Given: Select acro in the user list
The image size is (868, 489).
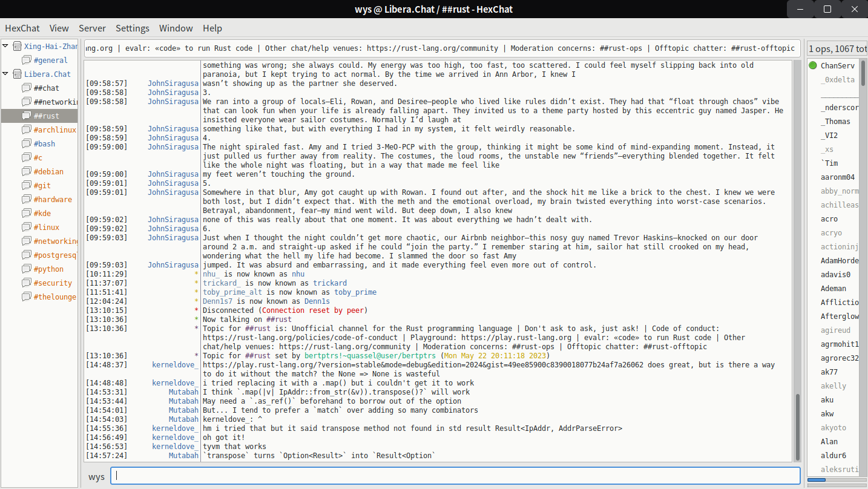Looking at the screenshot, I should point(829,218).
